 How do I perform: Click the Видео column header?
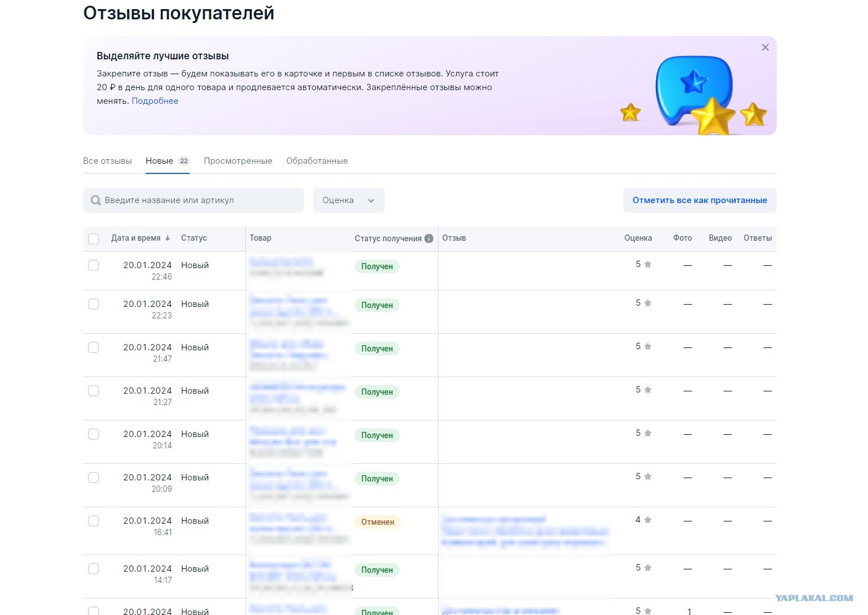[720, 238]
